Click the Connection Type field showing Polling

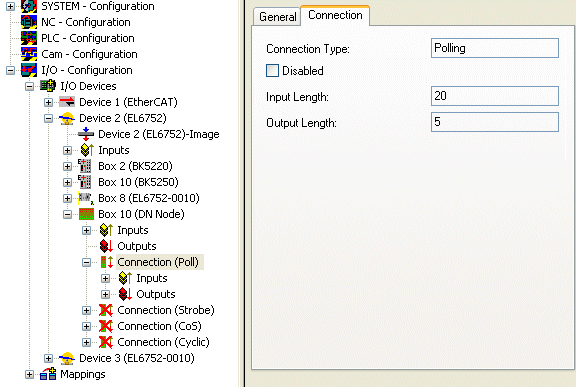494,48
